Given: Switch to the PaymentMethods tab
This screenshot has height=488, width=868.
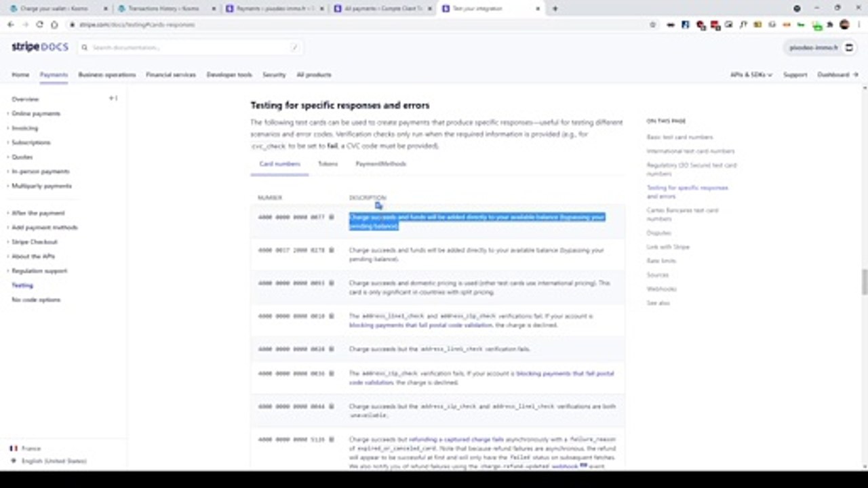Looking at the screenshot, I should [380, 164].
